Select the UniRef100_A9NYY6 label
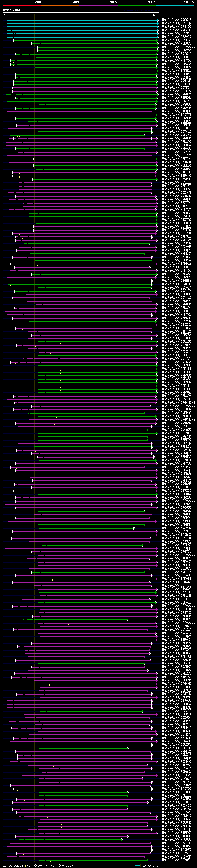Image resolution: width=197 pixels, height=868 pixels. (x=177, y=101)
